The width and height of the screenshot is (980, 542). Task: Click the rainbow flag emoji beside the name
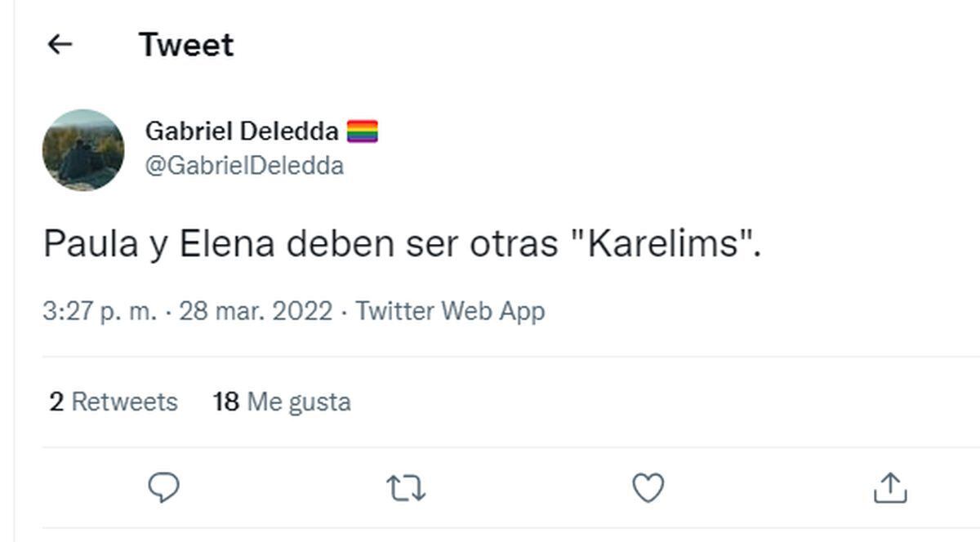click(x=364, y=129)
